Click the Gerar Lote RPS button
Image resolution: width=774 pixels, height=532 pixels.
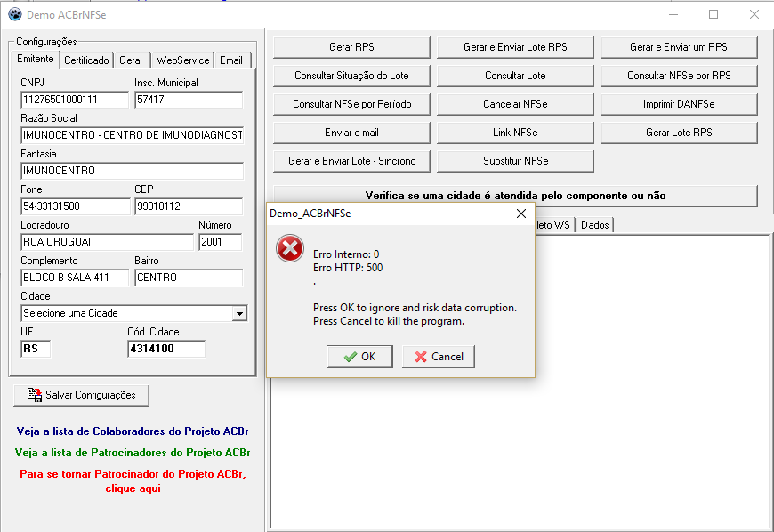pos(679,133)
